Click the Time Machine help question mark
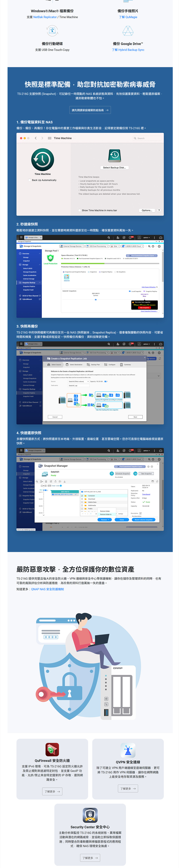Viewport: 179px width, 868px height. click(159, 210)
